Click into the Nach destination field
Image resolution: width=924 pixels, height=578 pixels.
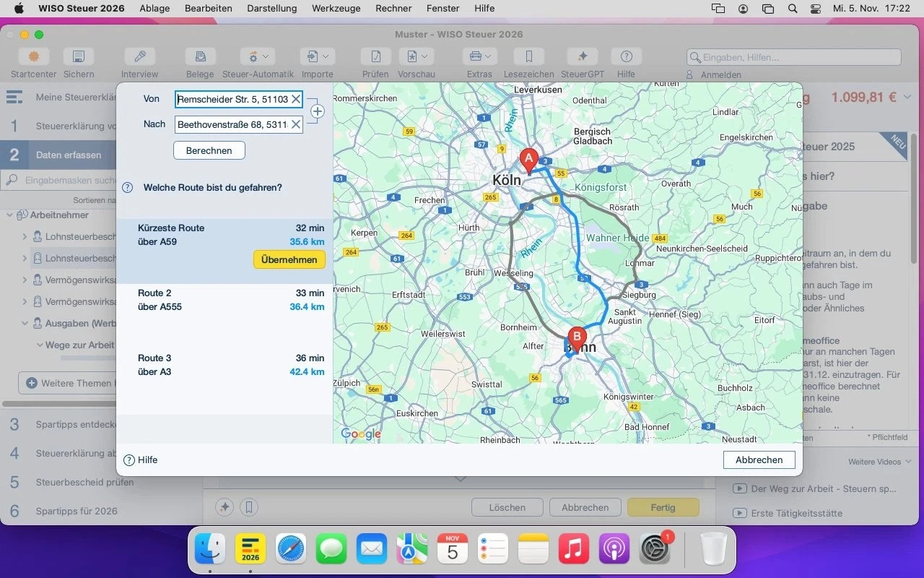(x=231, y=125)
